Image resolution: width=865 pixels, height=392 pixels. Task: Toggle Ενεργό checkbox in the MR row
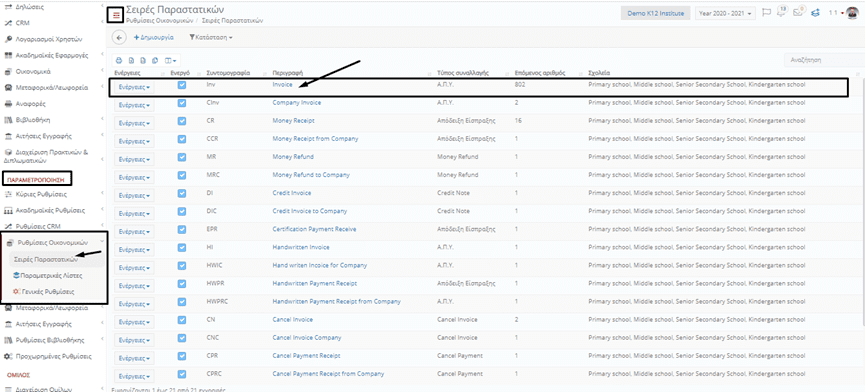(182, 158)
